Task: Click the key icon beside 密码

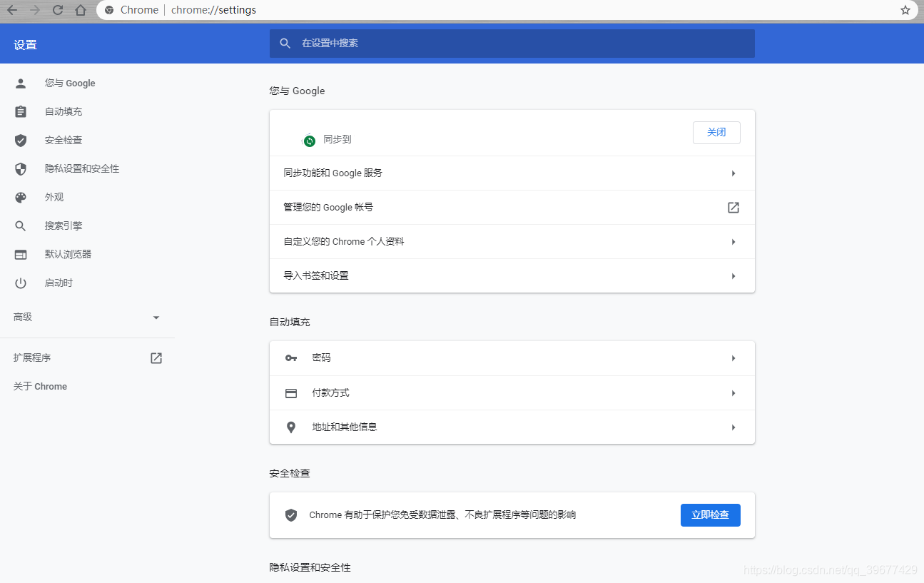Action: [291, 358]
